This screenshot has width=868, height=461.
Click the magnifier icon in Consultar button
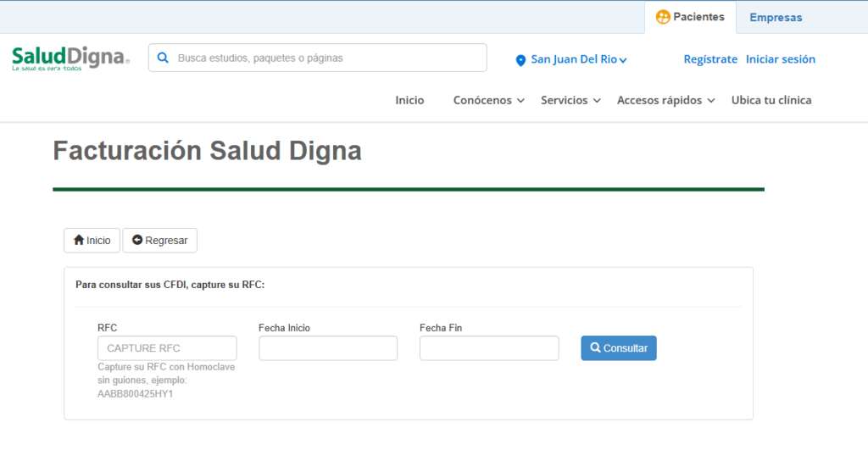[x=595, y=347]
